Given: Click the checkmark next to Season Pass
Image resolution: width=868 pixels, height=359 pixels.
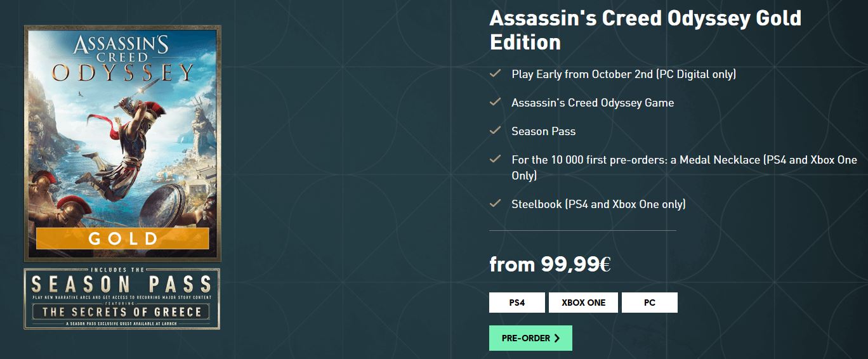Looking at the screenshot, I should point(496,131).
